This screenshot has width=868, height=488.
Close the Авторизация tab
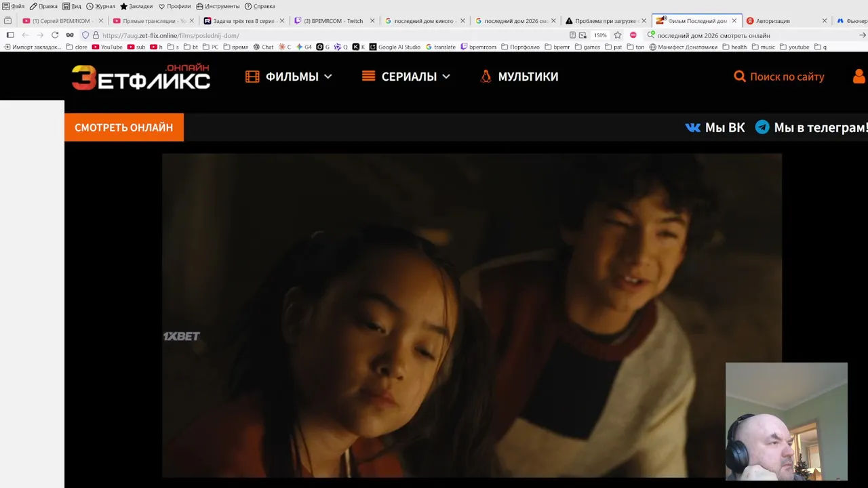coord(825,21)
